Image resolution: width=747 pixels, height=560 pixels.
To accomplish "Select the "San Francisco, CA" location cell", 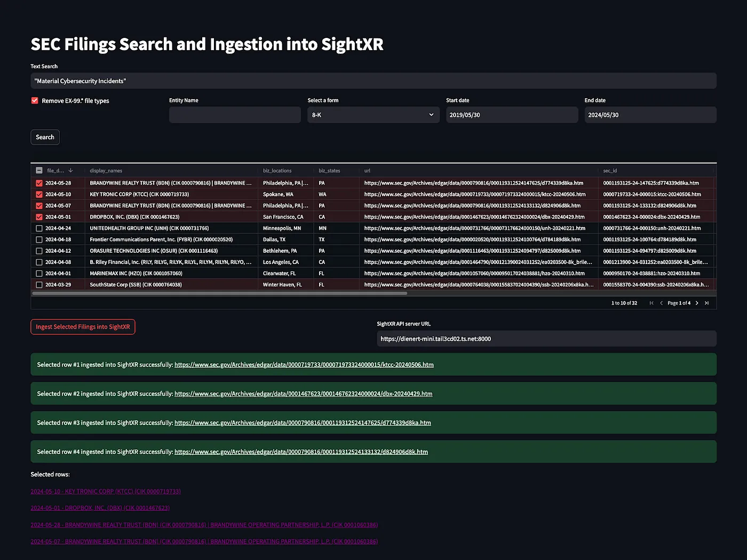I will (x=283, y=217).
